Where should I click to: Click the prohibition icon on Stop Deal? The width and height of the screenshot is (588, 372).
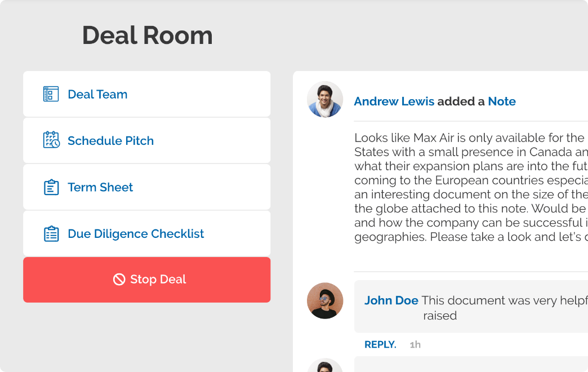point(119,280)
